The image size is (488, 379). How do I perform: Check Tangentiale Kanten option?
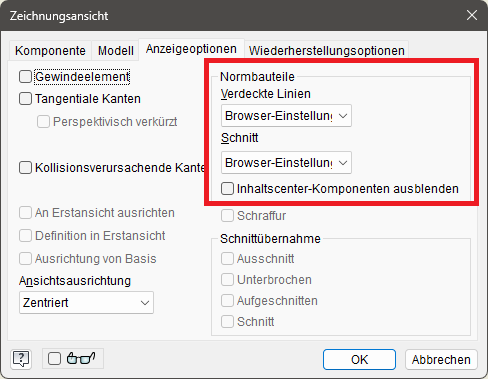25,99
